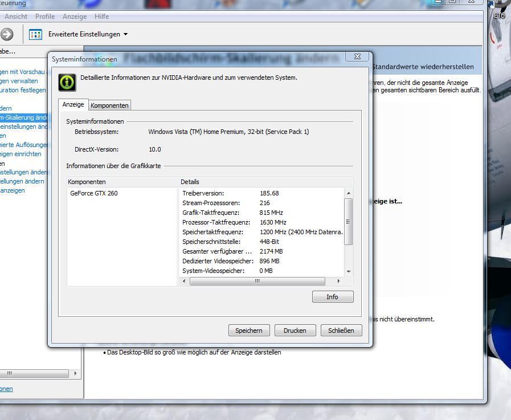The image size is (511, 420).
Task: Click the Info button
Action: (333, 297)
